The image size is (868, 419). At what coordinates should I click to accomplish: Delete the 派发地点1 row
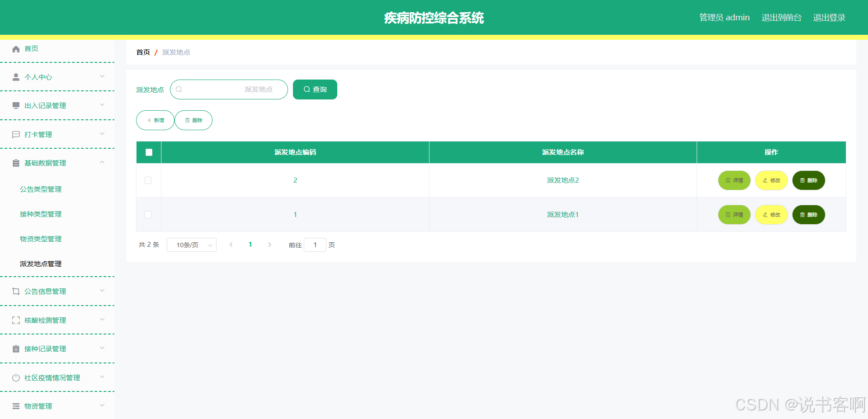808,215
